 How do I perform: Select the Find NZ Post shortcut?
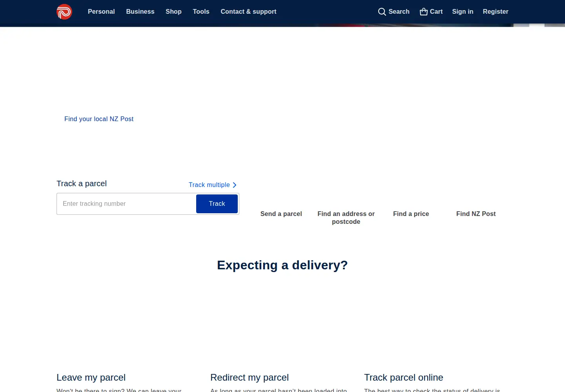(x=476, y=214)
